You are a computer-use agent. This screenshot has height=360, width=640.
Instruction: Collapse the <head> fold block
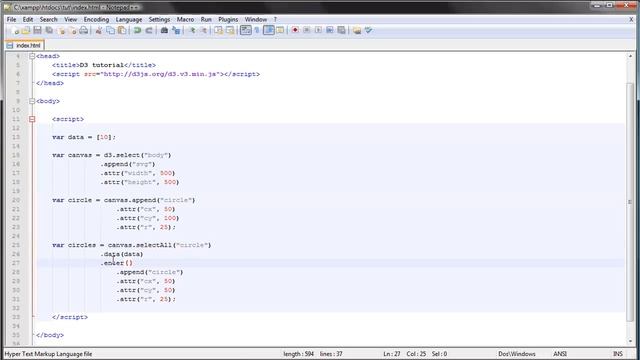tap(32, 56)
